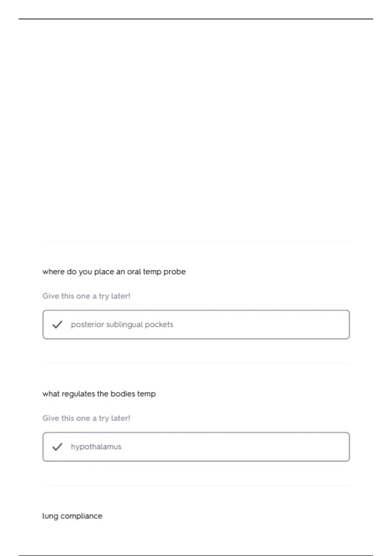Click the question "where do you place an oral temp probe"
392x556 pixels.
tap(114, 272)
